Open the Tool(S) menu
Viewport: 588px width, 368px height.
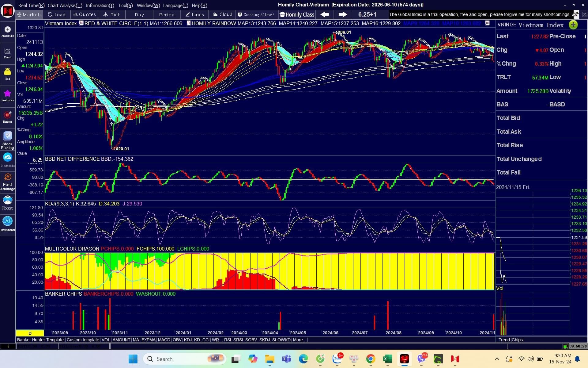(126, 5)
